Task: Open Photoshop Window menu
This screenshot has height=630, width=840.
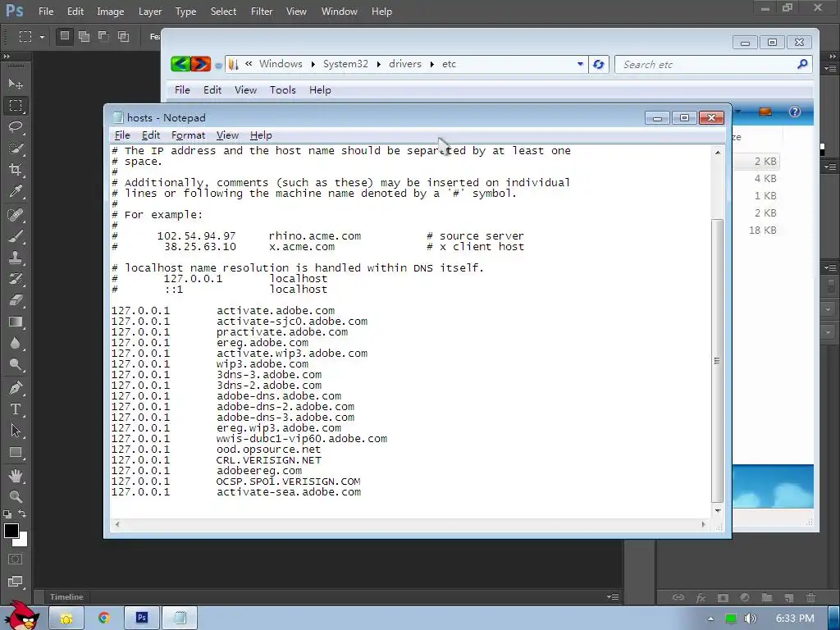Action: pyautogui.click(x=339, y=11)
